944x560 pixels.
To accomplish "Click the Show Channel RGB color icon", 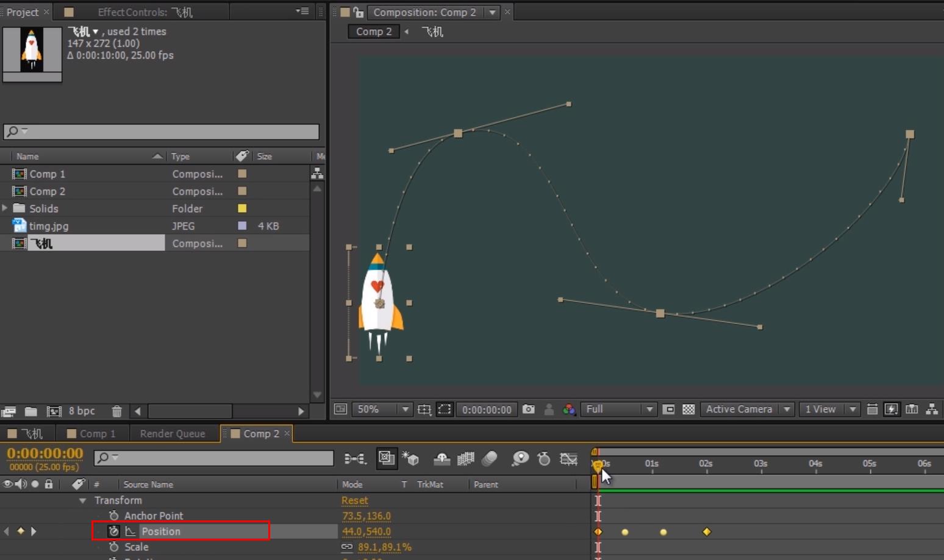I will 569,409.
